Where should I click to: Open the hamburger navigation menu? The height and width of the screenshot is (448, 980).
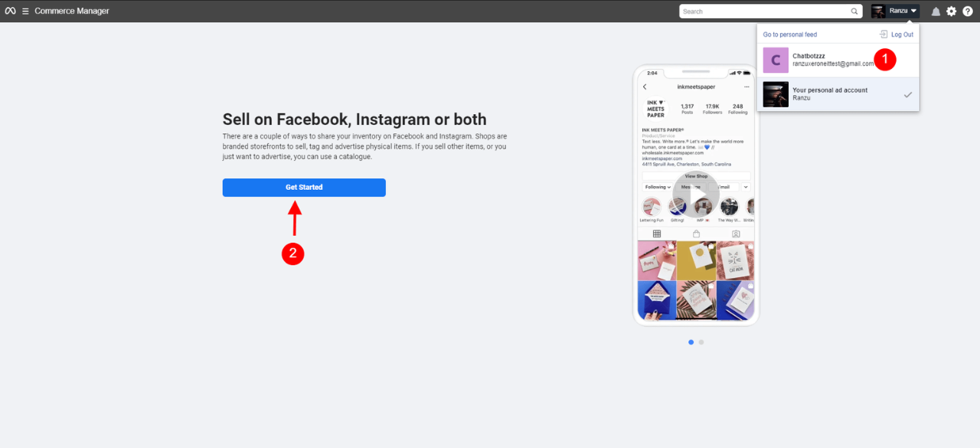[x=25, y=11]
